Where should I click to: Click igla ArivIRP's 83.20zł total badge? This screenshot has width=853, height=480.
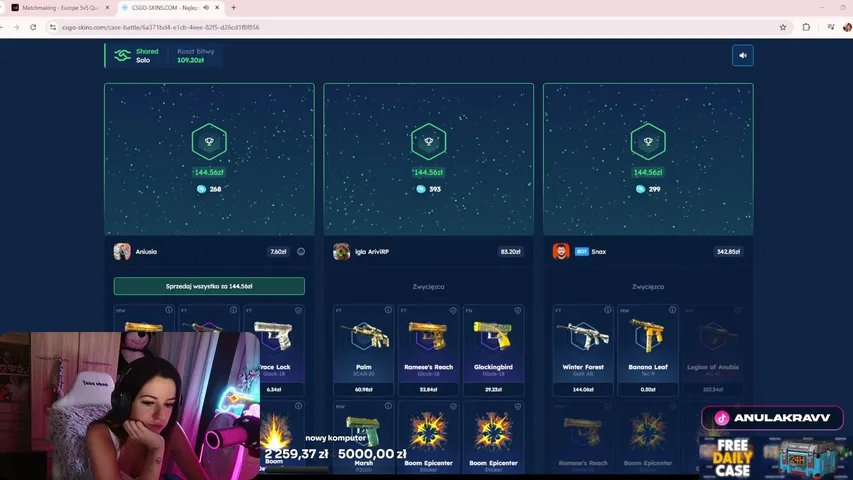coord(510,251)
